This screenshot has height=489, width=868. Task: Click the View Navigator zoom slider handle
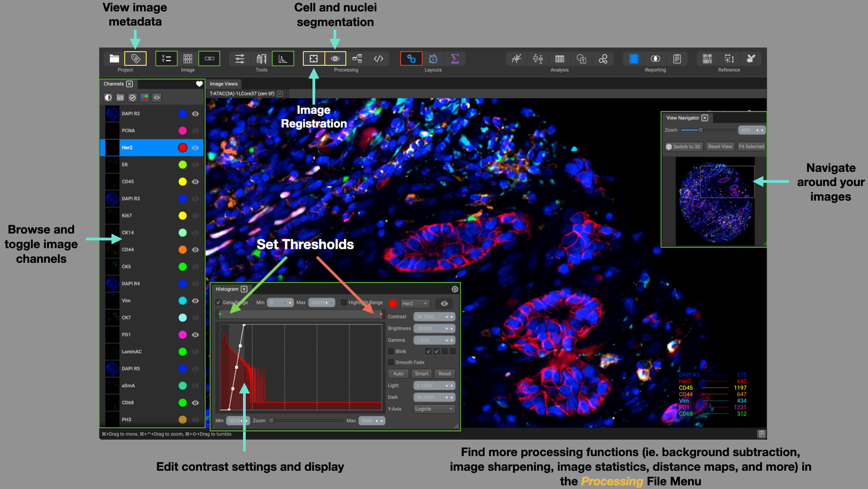[x=700, y=130]
